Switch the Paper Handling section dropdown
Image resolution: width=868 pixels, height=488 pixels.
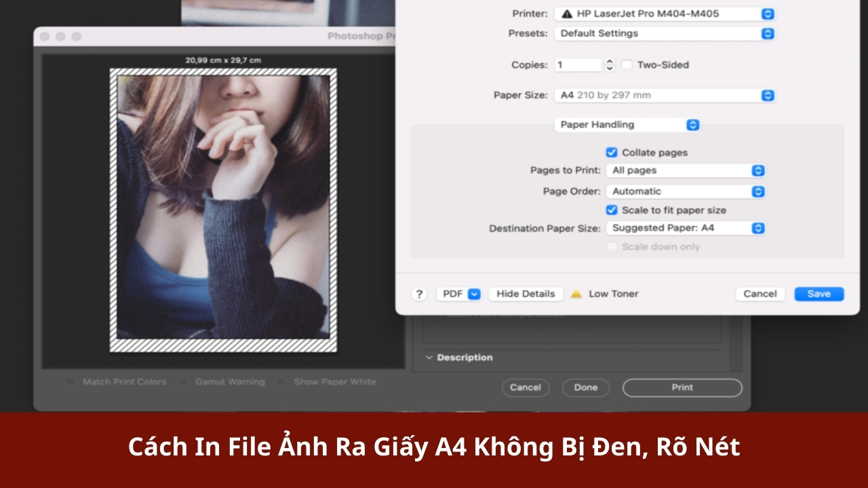coord(692,125)
